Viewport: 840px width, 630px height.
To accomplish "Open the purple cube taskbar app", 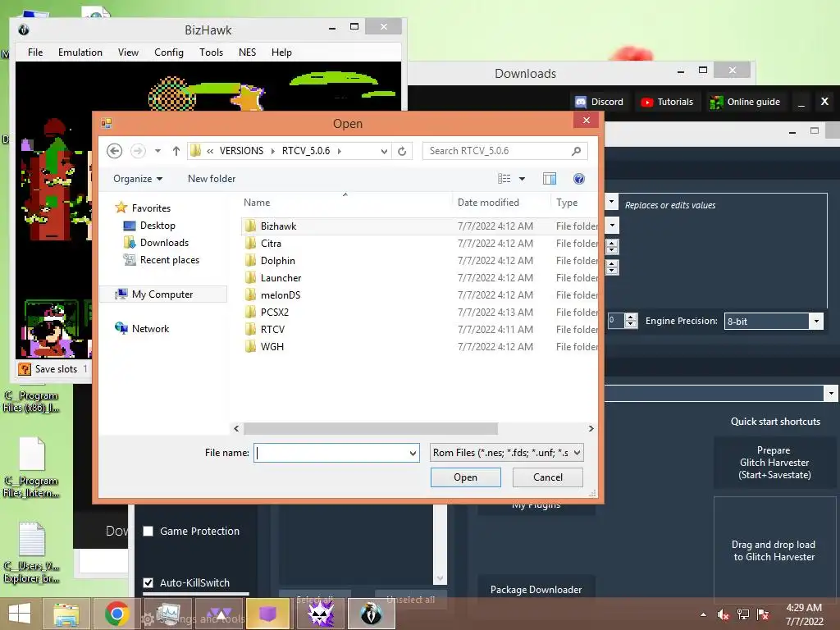I will 267,614.
